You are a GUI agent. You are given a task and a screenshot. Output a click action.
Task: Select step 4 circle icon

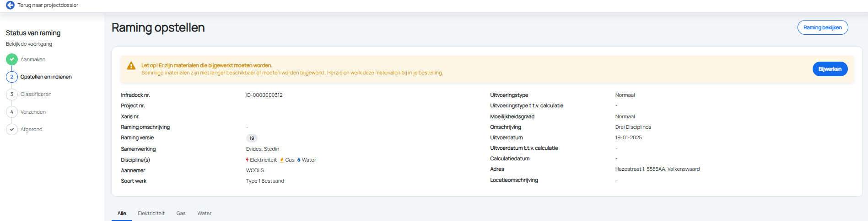(x=12, y=112)
